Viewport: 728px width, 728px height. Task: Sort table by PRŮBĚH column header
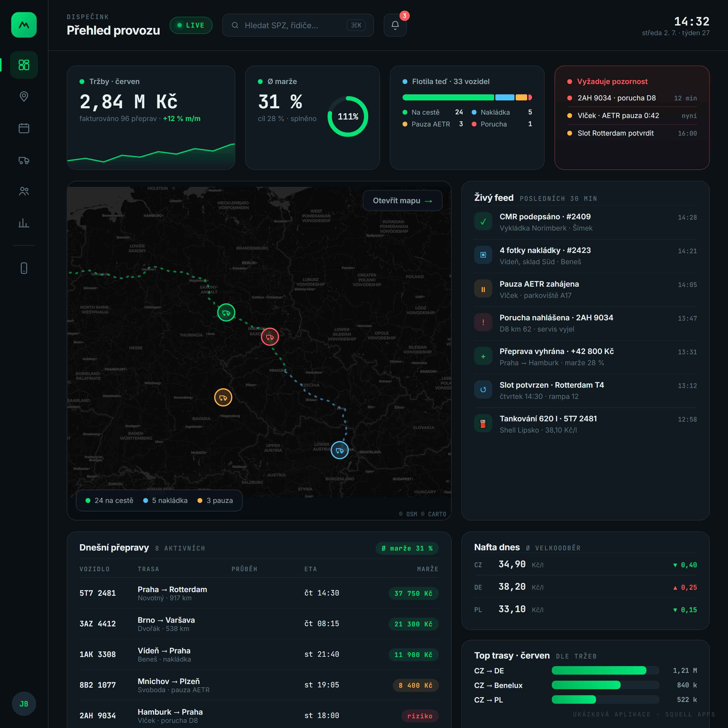pos(244,569)
